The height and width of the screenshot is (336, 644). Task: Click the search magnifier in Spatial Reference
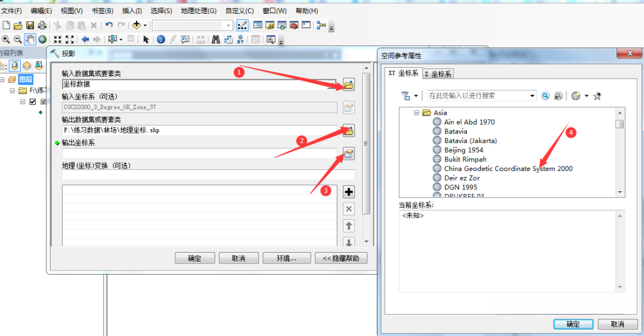pyautogui.click(x=546, y=96)
